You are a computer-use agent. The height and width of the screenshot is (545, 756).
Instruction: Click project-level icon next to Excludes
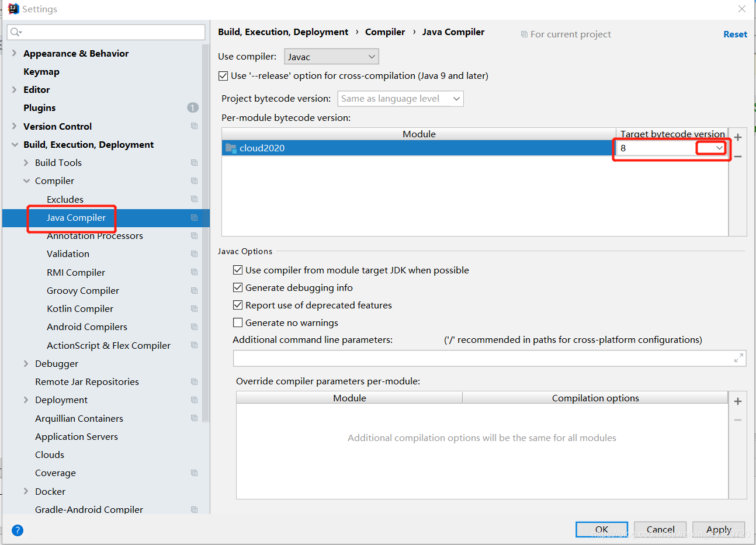tap(194, 199)
